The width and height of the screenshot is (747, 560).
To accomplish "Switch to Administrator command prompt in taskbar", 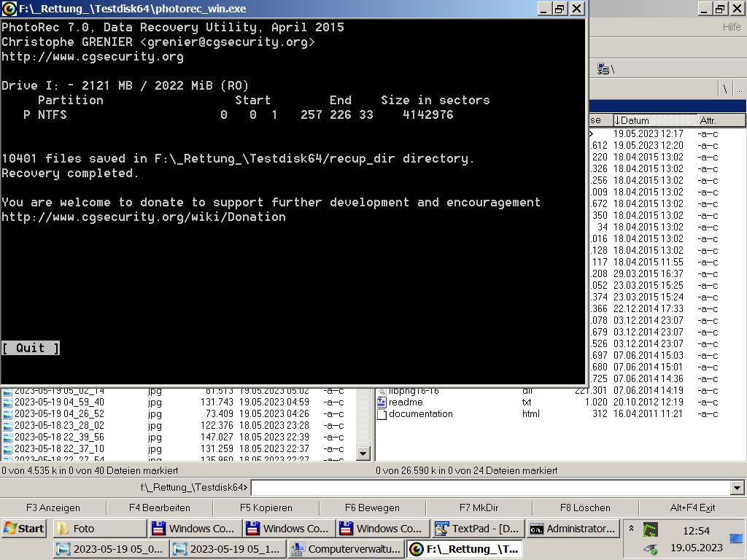I will click(x=573, y=529).
